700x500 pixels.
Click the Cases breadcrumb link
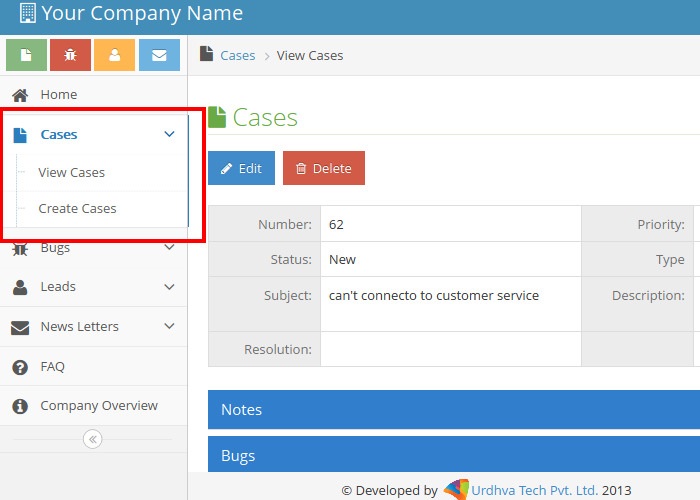(238, 56)
